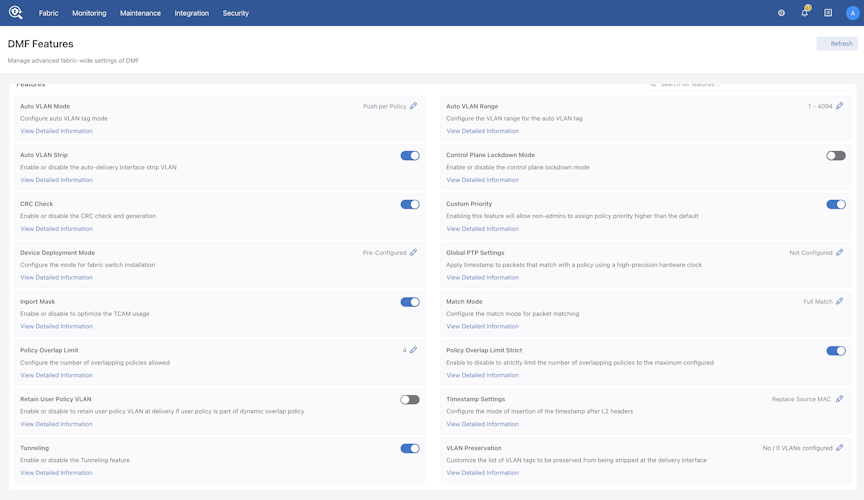864x500 pixels.
Task: Open the Security menu
Action: (x=236, y=13)
